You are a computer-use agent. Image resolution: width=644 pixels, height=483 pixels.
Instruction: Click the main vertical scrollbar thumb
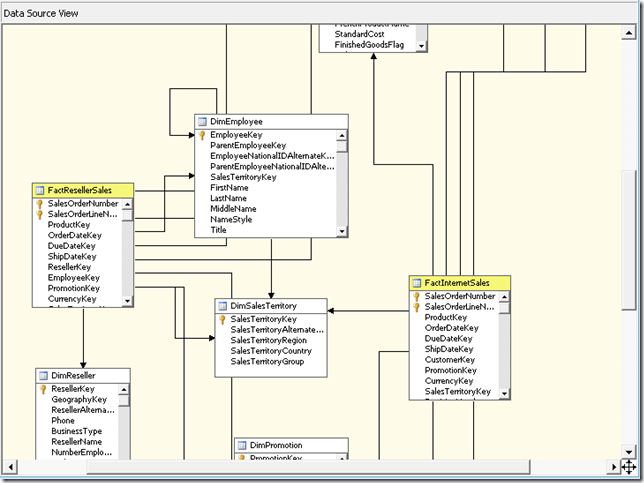[629, 240]
